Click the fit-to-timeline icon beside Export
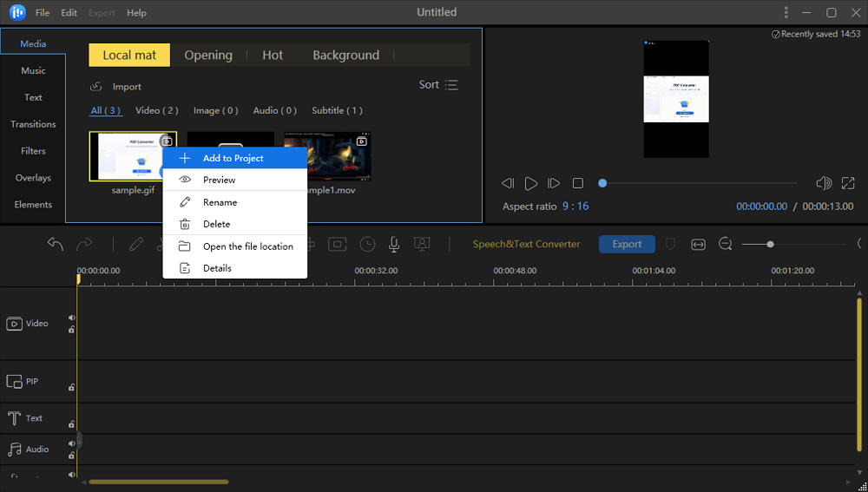Screen dimensions: 868x492 (698, 245)
